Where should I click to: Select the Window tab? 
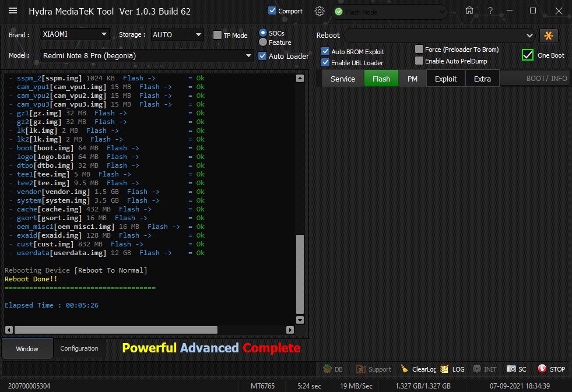27,349
